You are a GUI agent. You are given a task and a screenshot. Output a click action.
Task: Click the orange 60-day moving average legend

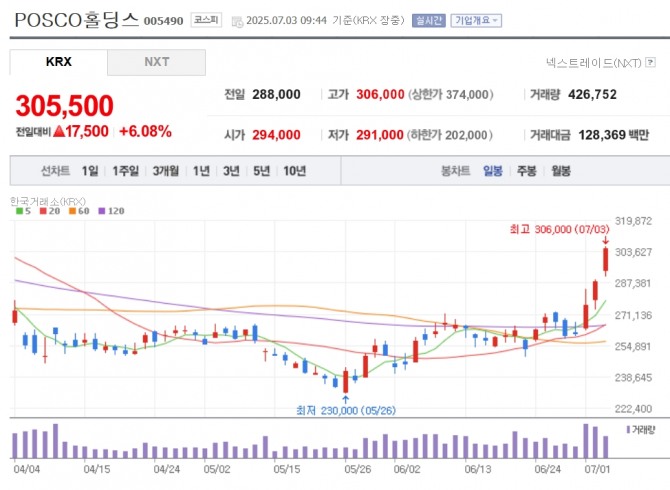(79, 211)
